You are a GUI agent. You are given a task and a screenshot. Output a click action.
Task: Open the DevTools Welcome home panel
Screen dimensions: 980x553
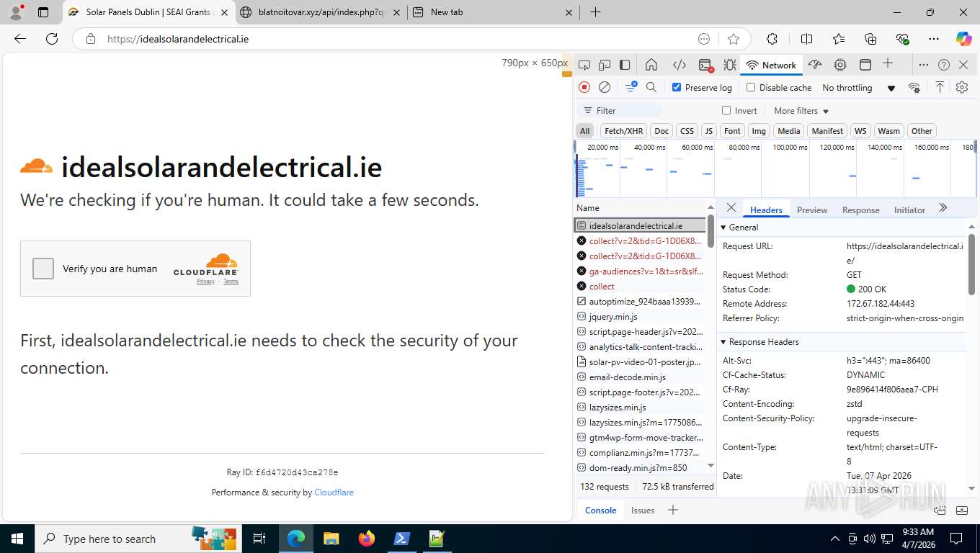coord(651,65)
